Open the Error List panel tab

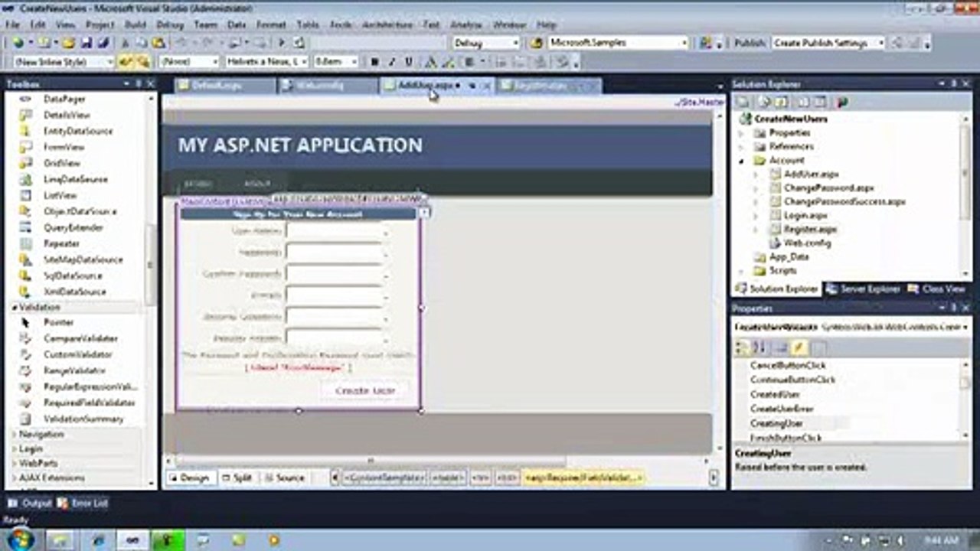(84, 503)
